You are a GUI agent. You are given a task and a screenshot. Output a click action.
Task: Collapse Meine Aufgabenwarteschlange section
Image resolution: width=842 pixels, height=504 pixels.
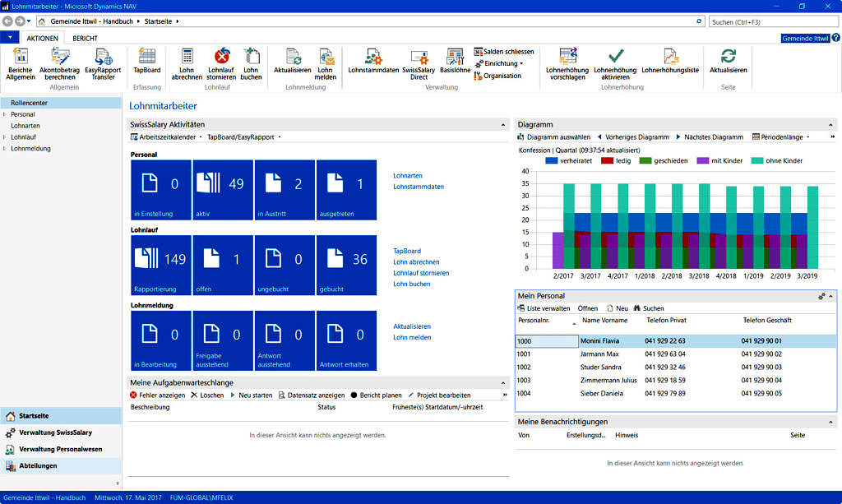pyautogui.click(x=503, y=383)
